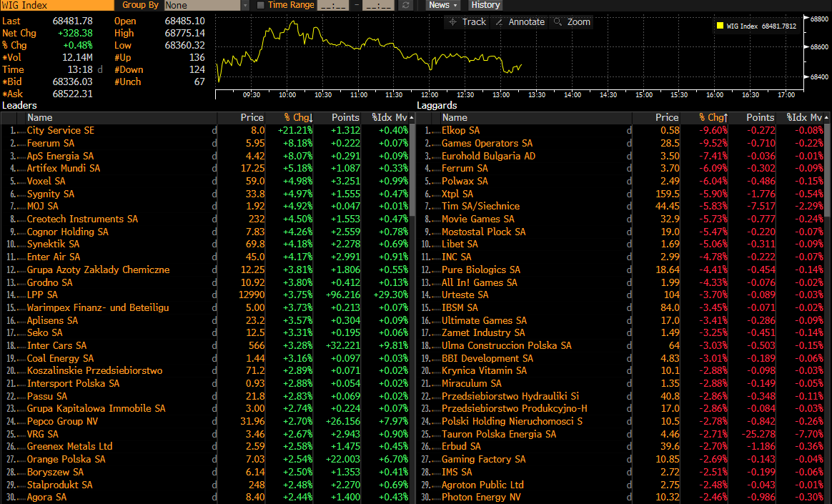Click the Time Range end time field
Screen dimensions: 832x504
(377, 5)
